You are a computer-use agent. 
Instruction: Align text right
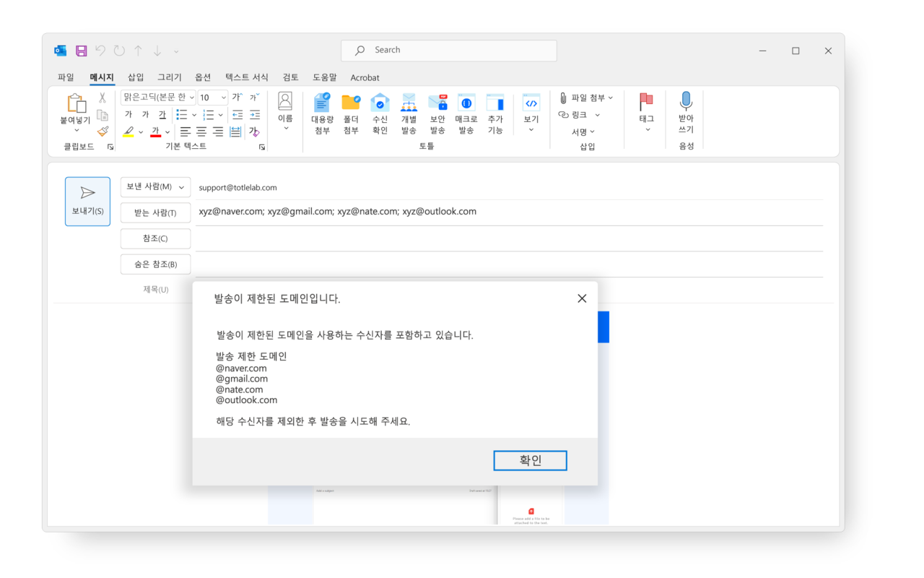[x=218, y=131]
